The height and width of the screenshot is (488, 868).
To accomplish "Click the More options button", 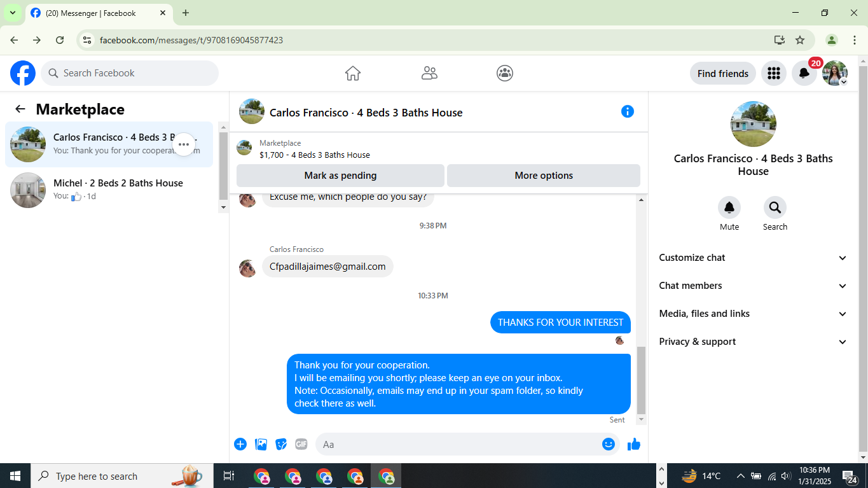I will coord(544,176).
